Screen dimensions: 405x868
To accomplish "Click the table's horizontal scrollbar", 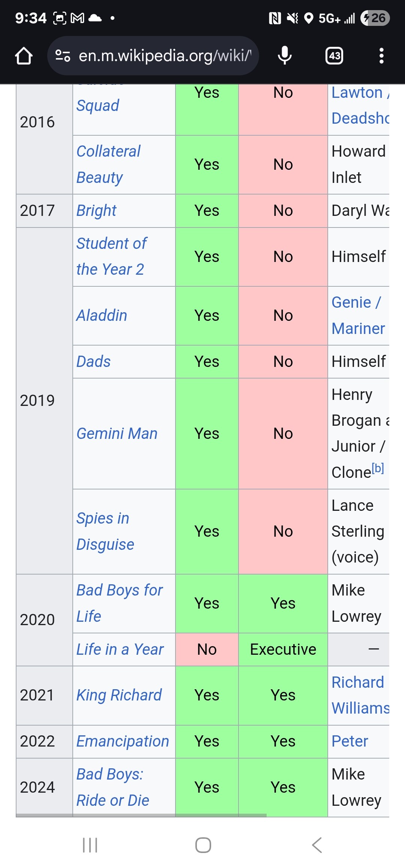I will (x=141, y=815).
